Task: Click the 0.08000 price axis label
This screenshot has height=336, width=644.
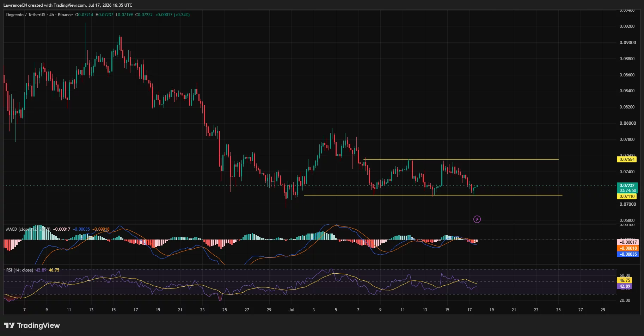Action: 627,123
